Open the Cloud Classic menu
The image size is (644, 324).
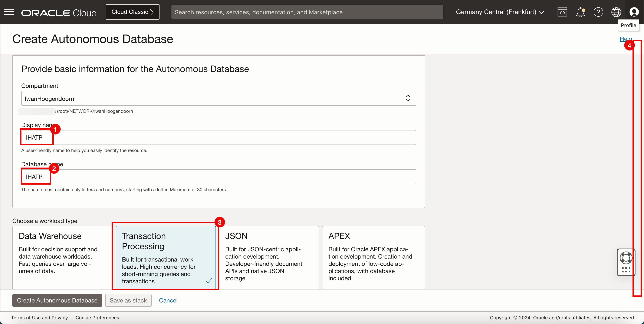tap(132, 12)
